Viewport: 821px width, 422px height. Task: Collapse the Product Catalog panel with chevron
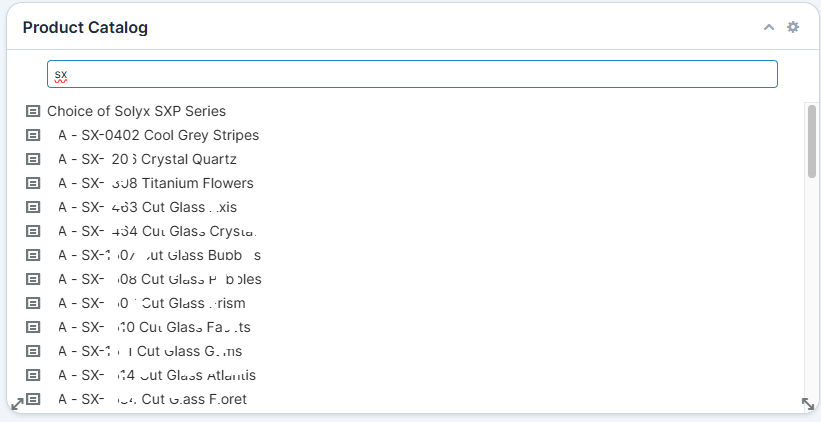769,27
